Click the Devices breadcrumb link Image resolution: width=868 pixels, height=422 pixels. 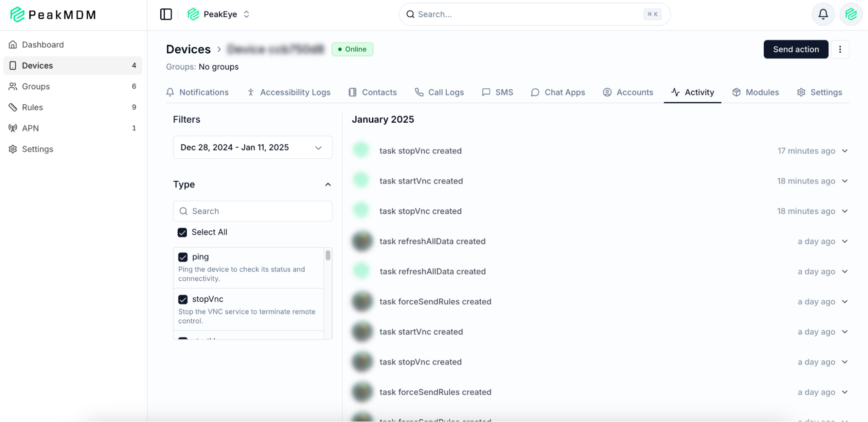coord(188,49)
